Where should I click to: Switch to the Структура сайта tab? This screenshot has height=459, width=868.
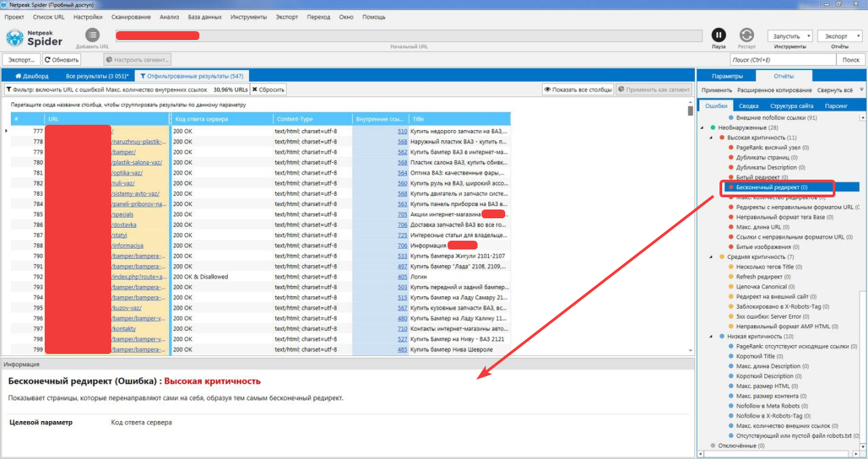(x=791, y=106)
